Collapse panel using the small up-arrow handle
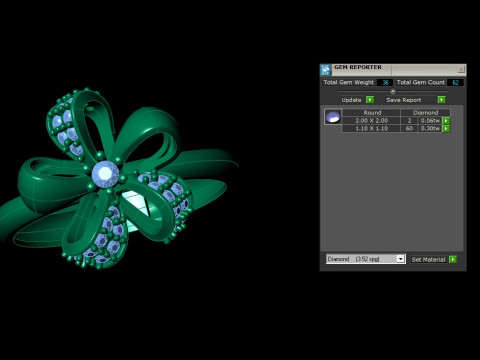The width and height of the screenshot is (480, 360). tap(393, 91)
